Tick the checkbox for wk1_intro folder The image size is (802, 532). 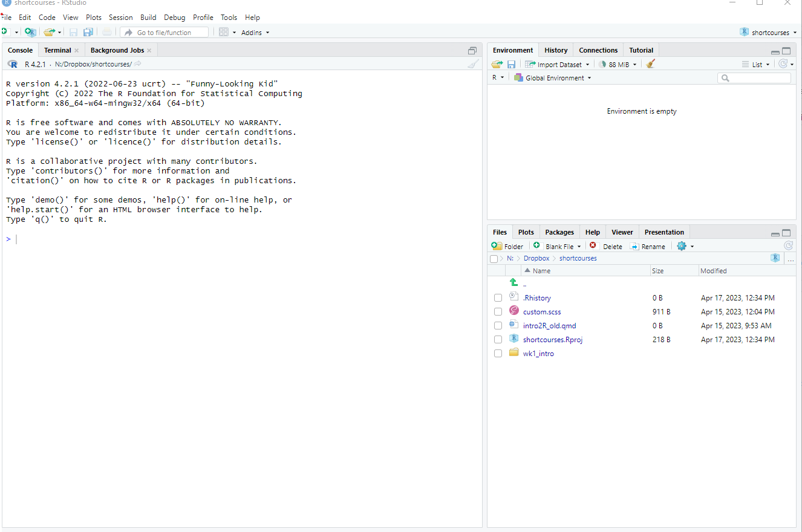498,354
